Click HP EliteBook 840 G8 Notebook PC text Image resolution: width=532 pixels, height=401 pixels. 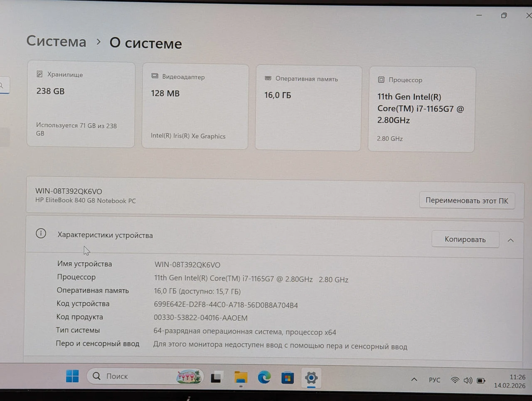[x=86, y=200]
